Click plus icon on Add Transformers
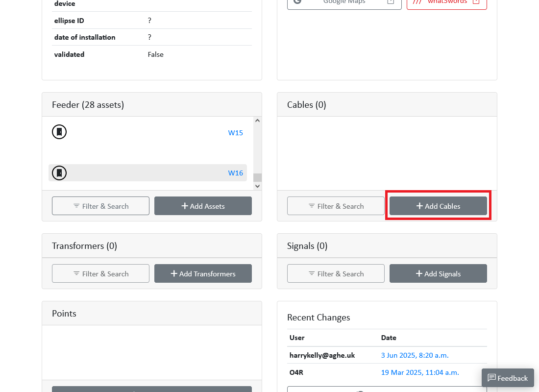Image resolution: width=539 pixels, height=392 pixels. point(174,273)
